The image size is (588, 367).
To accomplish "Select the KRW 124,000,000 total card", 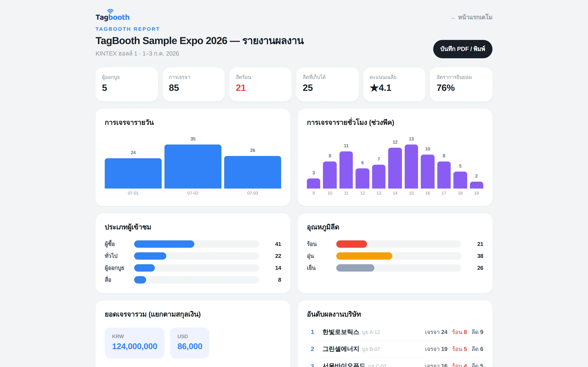I will point(134,343).
